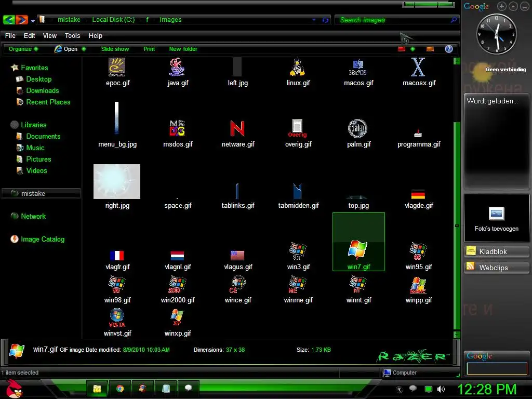Open Pictures library
Viewport: 532px width, 399px height.
[x=38, y=159]
